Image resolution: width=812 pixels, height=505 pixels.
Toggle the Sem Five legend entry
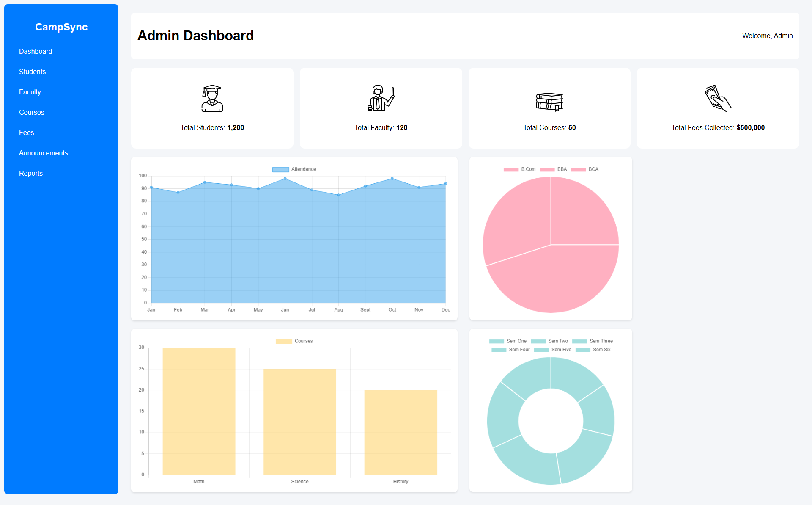coord(553,350)
